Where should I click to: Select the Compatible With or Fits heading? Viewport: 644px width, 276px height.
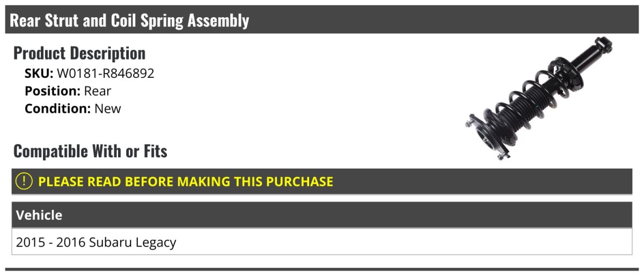coord(90,151)
